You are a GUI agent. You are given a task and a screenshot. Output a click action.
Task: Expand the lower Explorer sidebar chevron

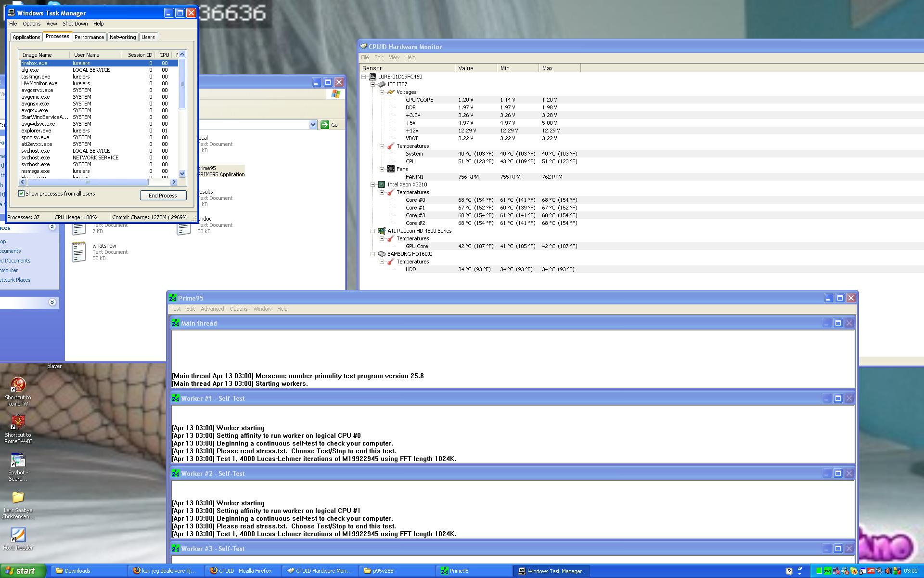[x=52, y=302]
